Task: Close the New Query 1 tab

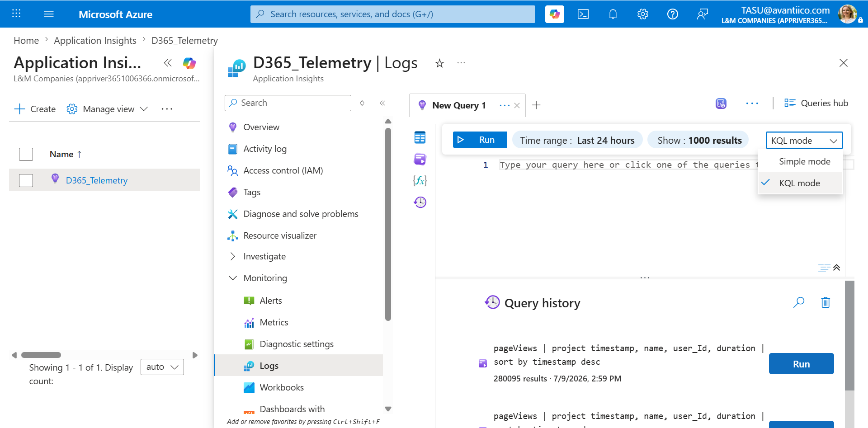Action: pyautogui.click(x=517, y=105)
